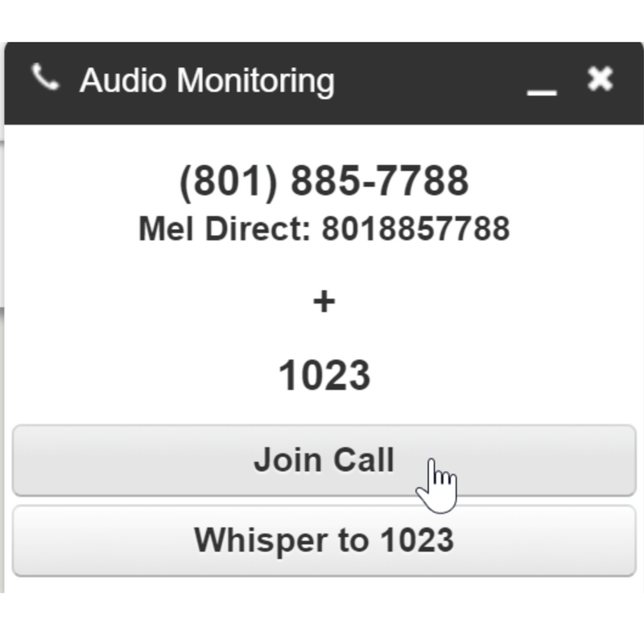Click the X icon at the header's right
Screen dimensions: 644x644
(x=600, y=79)
